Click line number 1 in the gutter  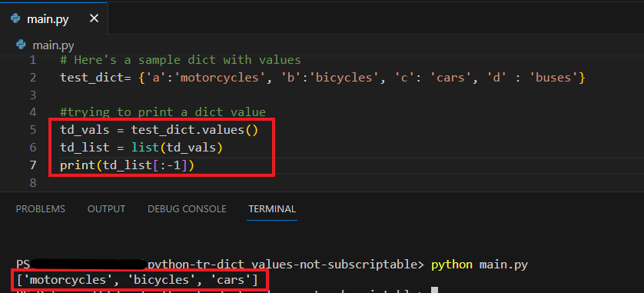tap(33, 61)
